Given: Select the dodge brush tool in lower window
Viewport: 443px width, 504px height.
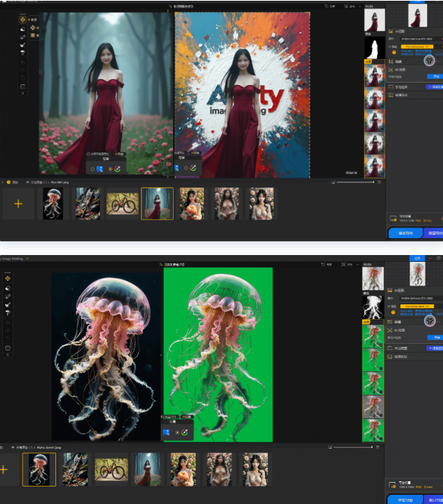Looking at the screenshot, I should (x=8, y=304).
